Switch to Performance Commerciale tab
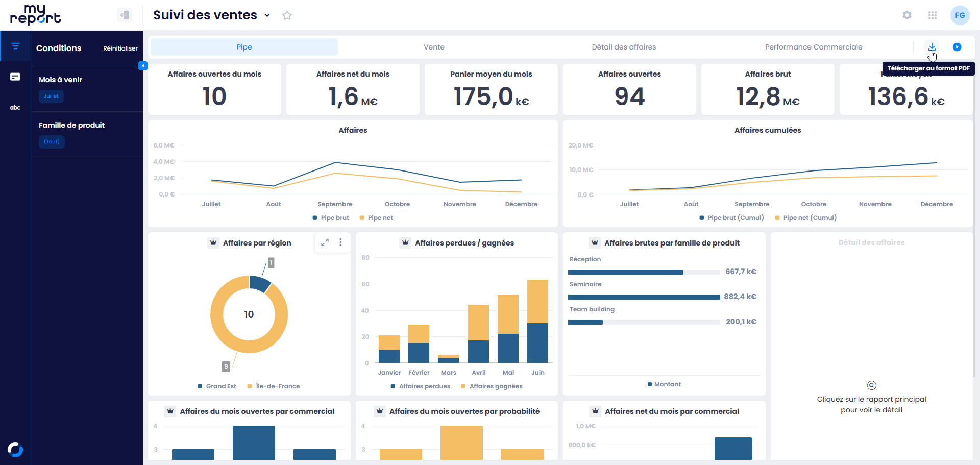This screenshot has height=465, width=980. (x=813, y=47)
